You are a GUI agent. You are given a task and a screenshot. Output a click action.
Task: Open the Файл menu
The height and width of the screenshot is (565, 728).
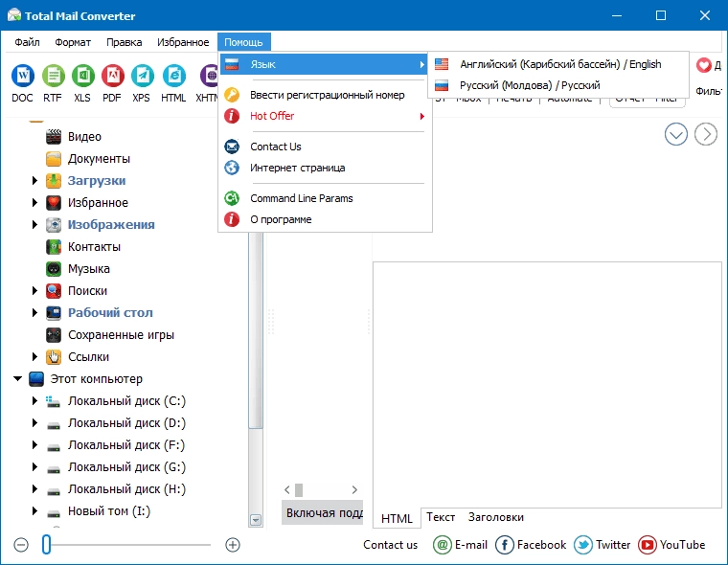tap(27, 42)
